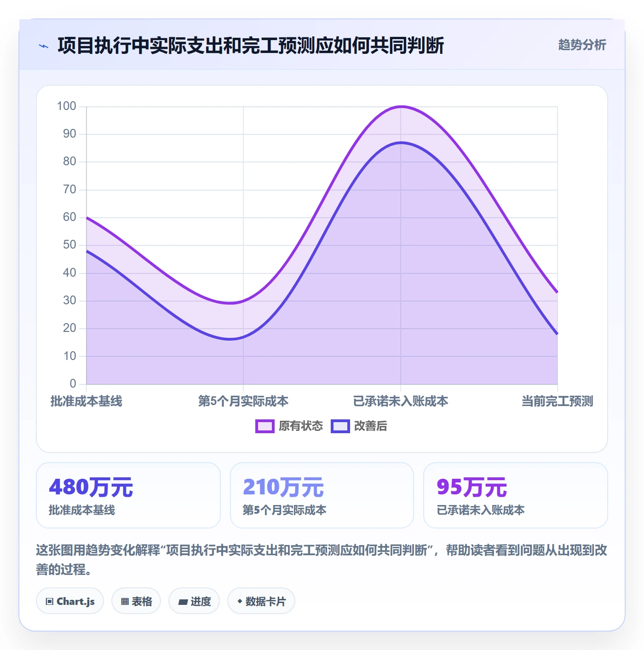Click the 原有状态 legend label

[x=301, y=426]
